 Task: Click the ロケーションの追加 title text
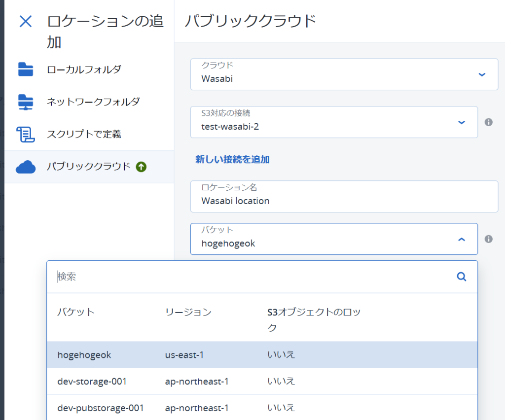click(x=106, y=32)
